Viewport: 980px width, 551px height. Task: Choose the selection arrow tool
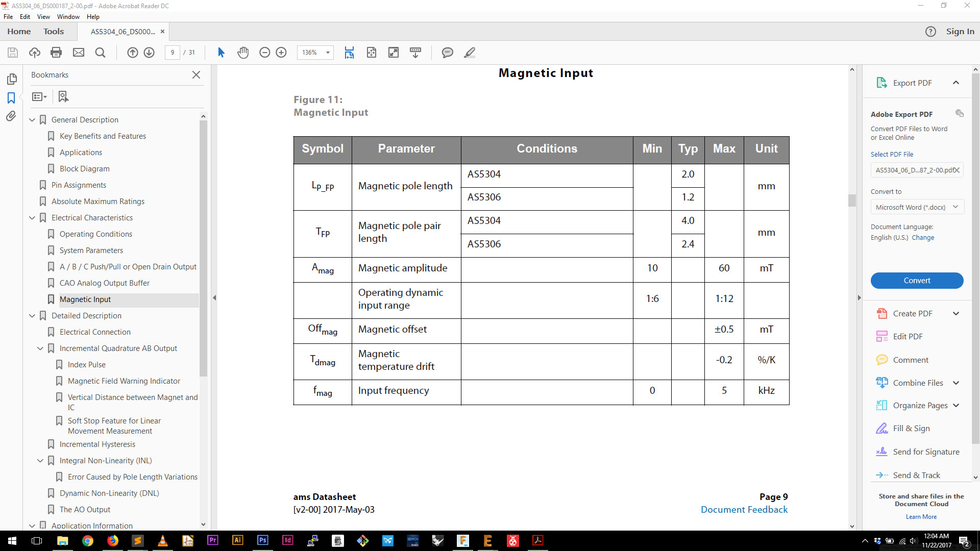(x=221, y=53)
